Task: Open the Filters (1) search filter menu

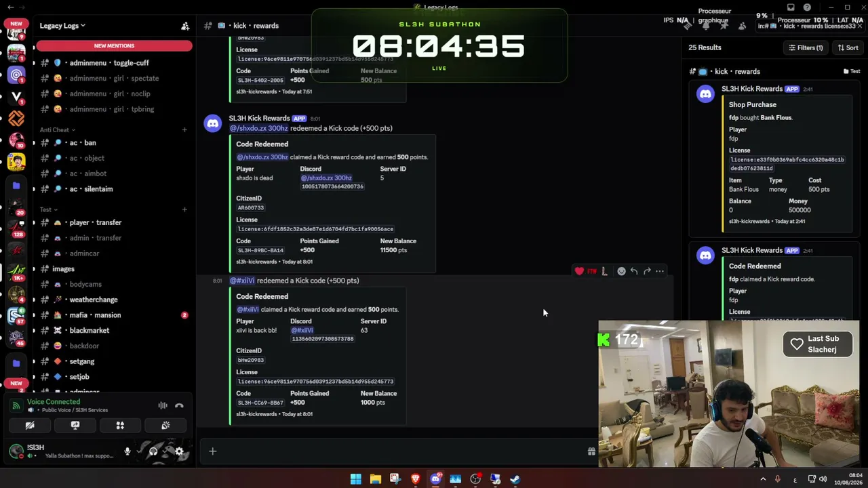Action: pyautogui.click(x=806, y=47)
